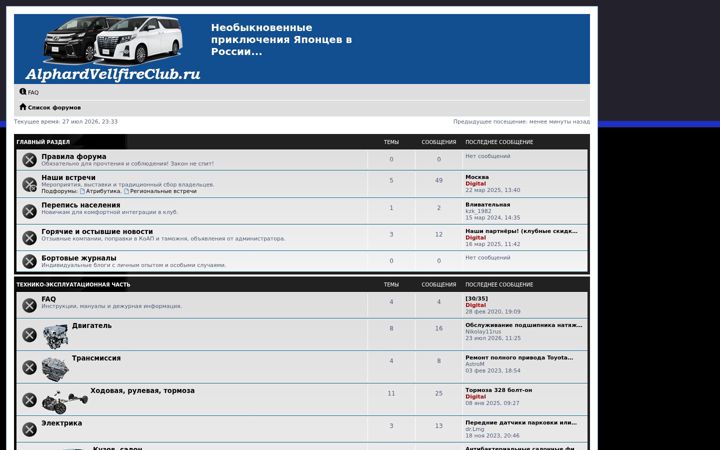Open Digital's profile in Наши встречи row

tap(476, 184)
